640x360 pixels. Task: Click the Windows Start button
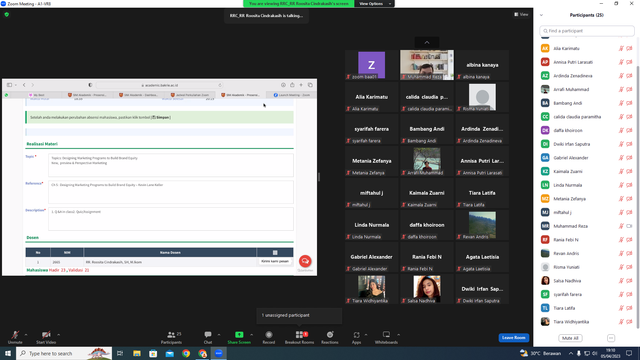tap(7, 353)
